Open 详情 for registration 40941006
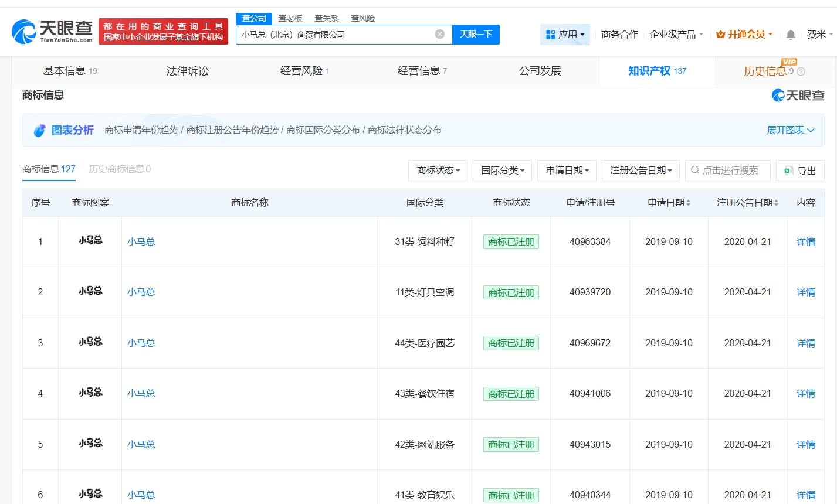The height and width of the screenshot is (504, 837). 806,393
